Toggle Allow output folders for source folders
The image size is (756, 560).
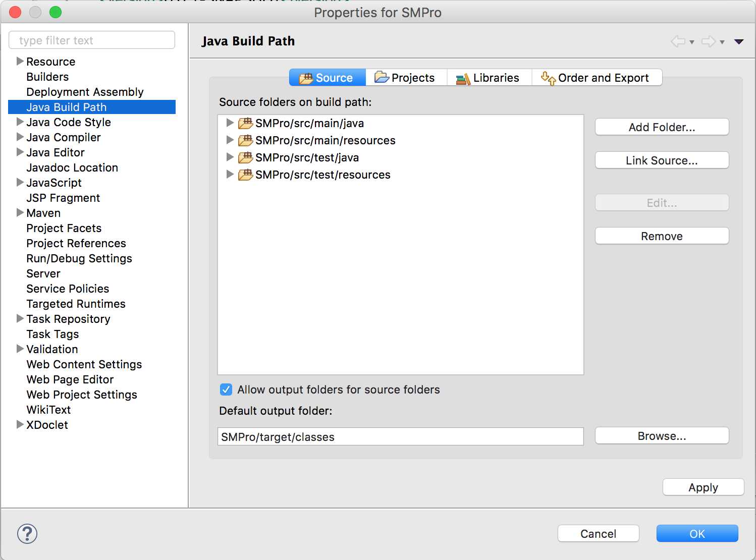(226, 389)
